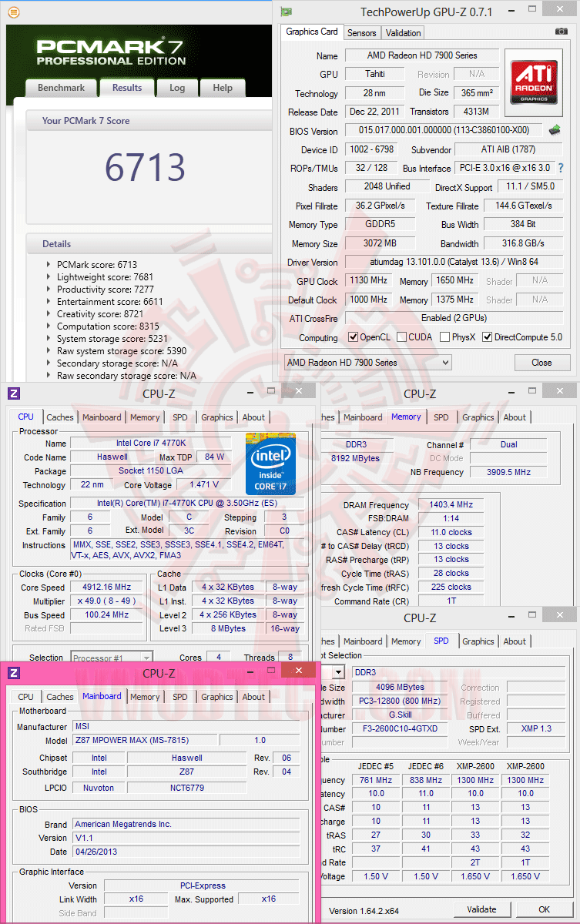Click the CPU-Z icon of CPU tab window

click(x=13, y=393)
